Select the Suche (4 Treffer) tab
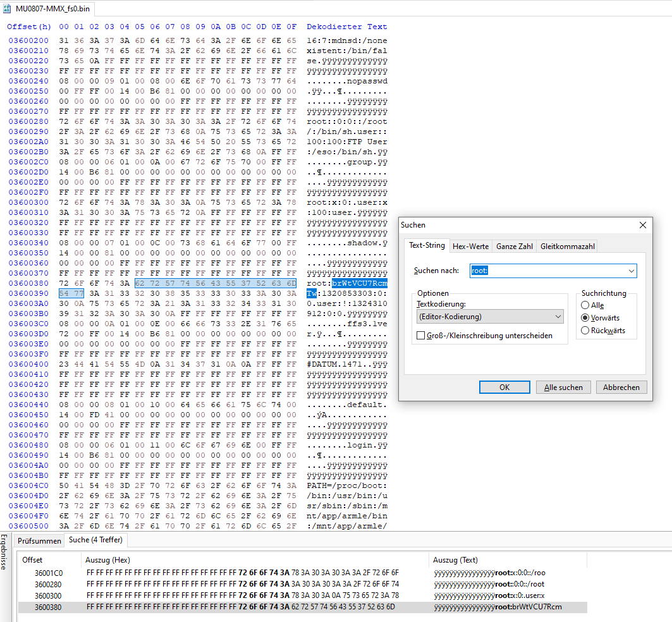 pyautogui.click(x=97, y=540)
